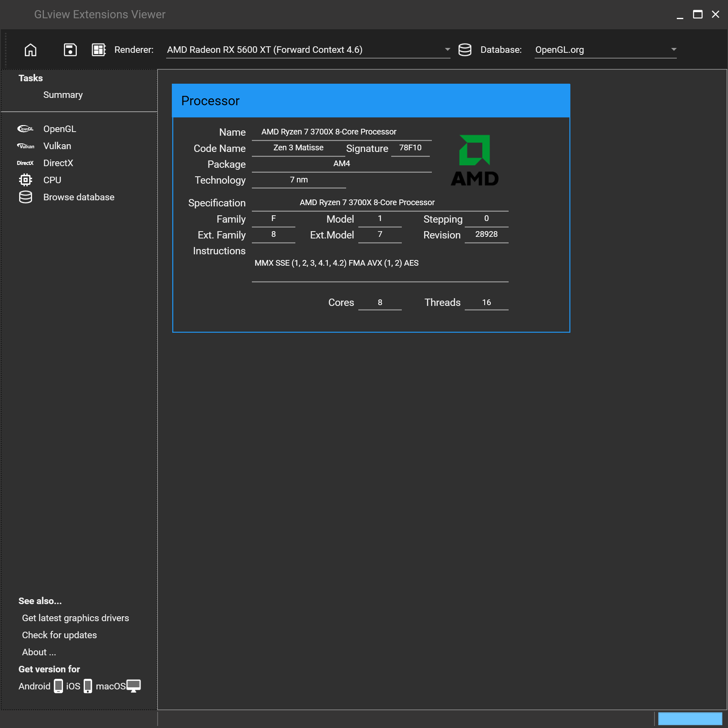The image size is (728, 728).
Task: Open the Renderer dropdown arrow
Action: click(x=447, y=50)
